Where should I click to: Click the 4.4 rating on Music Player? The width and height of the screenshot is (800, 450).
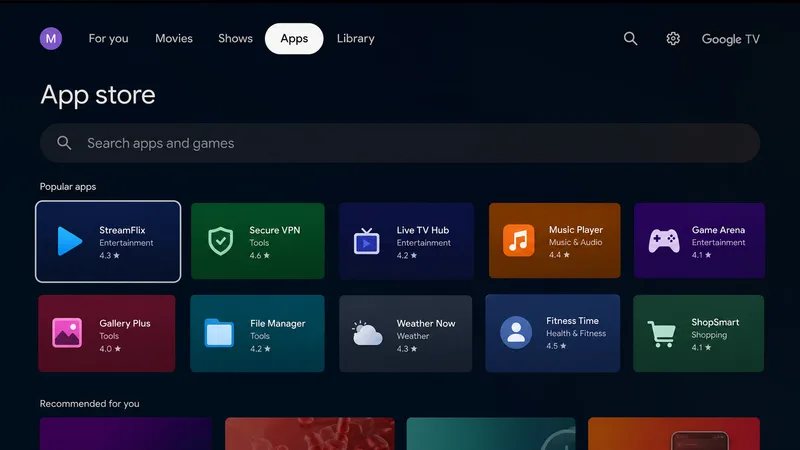tap(559, 255)
